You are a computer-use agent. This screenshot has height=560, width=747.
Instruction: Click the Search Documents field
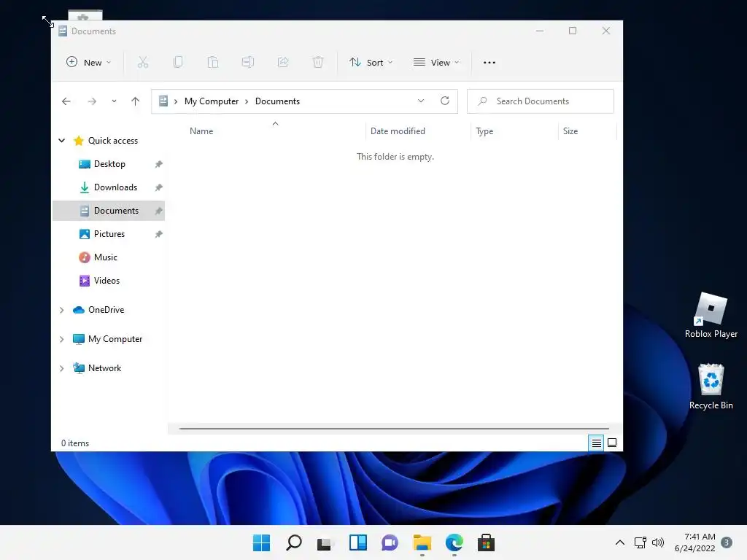point(541,101)
